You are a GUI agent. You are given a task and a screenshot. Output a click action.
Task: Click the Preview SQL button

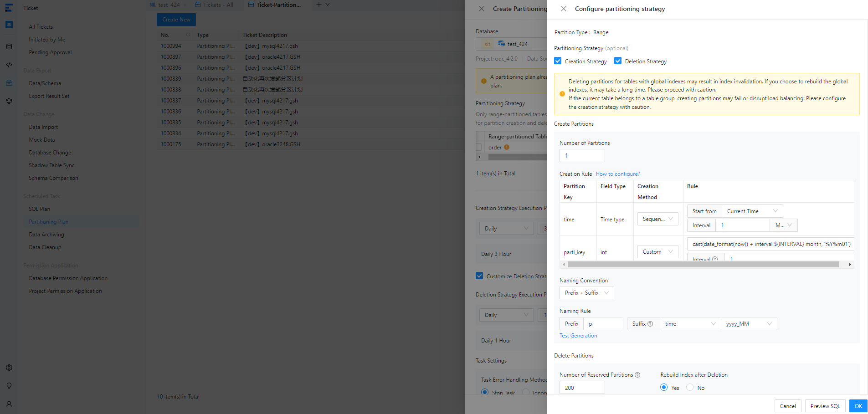825,406
